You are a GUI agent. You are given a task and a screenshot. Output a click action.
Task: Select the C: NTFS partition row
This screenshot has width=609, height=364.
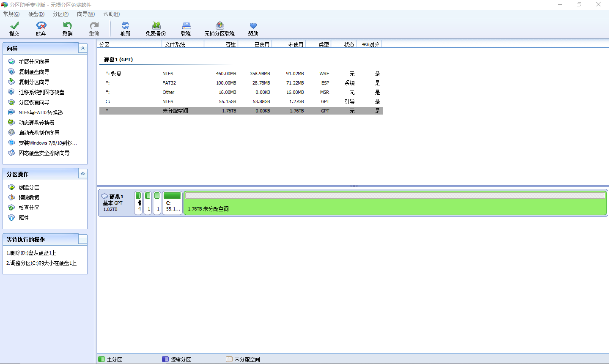[x=240, y=101]
